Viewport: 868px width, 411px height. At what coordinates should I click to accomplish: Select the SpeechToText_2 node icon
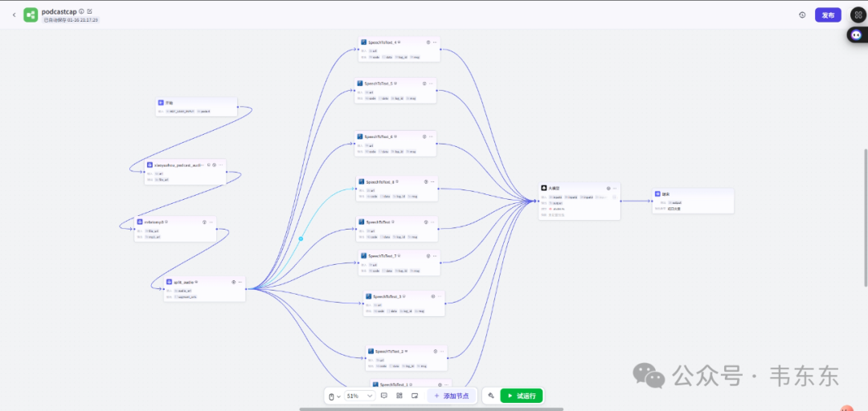point(371,352)
